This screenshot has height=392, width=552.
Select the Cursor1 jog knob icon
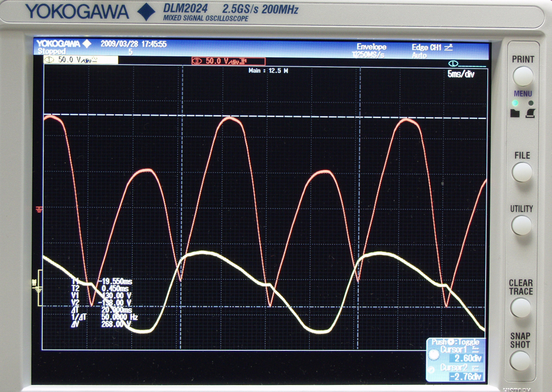434,354
